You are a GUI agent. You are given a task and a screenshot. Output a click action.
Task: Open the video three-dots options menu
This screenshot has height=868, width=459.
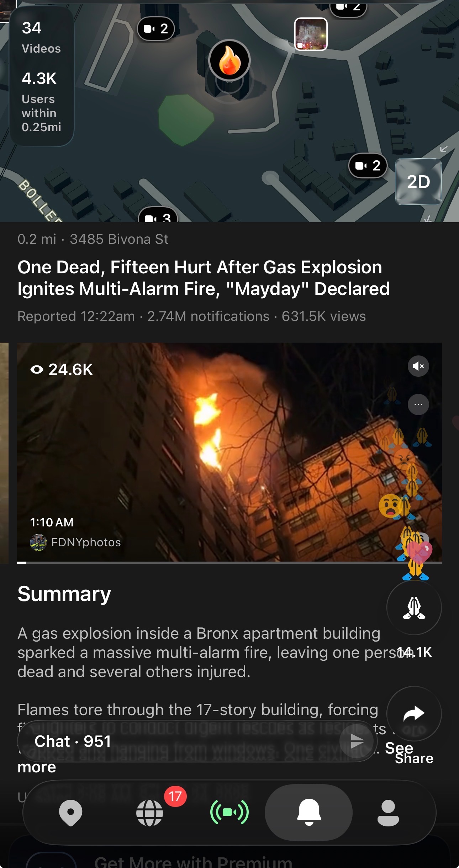tap(418, 404)
